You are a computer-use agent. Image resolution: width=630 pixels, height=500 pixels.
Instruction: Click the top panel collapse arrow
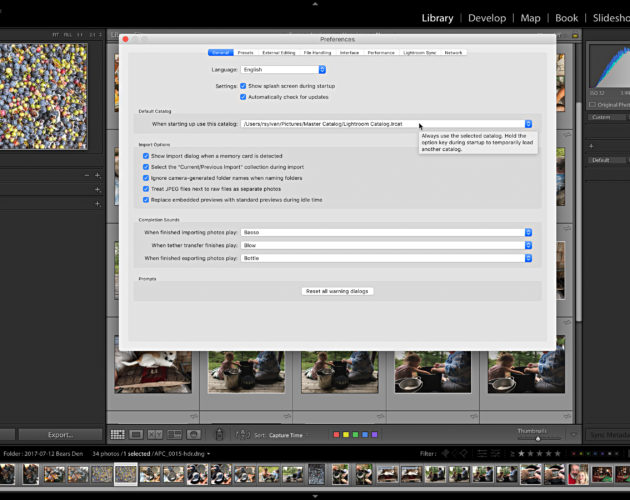tap(315, 4)
